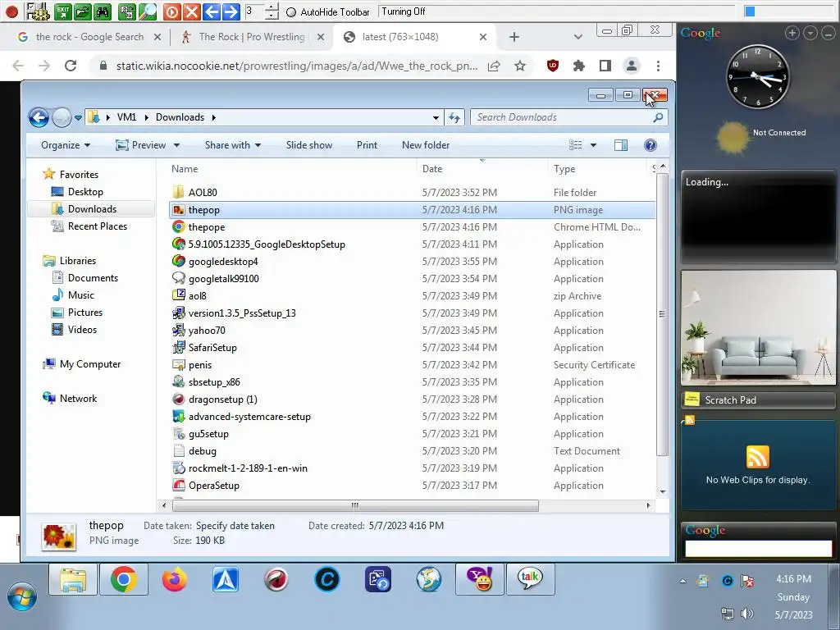Click the horizontal scrollbar in file list
Screen dimensions: 840x630
[x=354, y=505]
